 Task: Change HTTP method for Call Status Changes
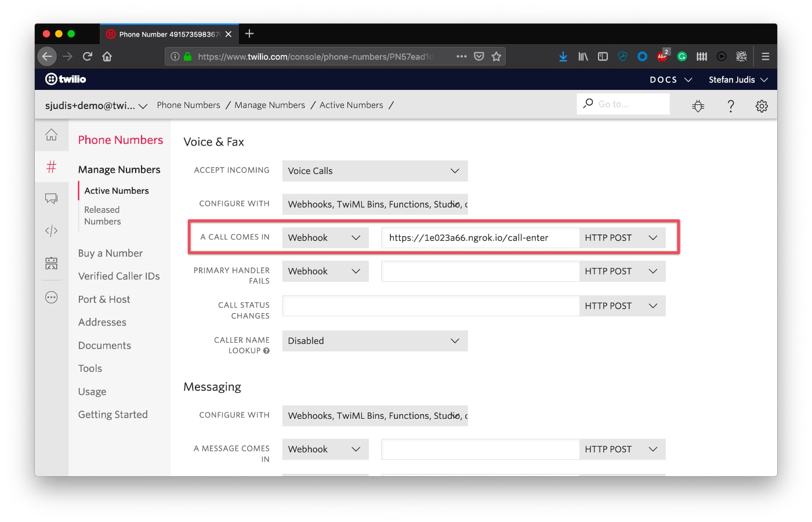point(622,306)
